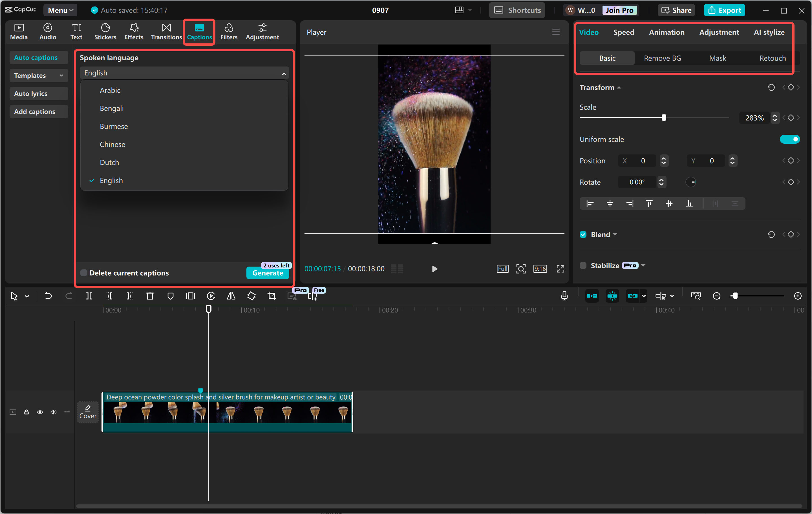Screen dimensions: 812x514
Task: Click the Delete trash icon in timeline toolbar
Action: (150, 296)
